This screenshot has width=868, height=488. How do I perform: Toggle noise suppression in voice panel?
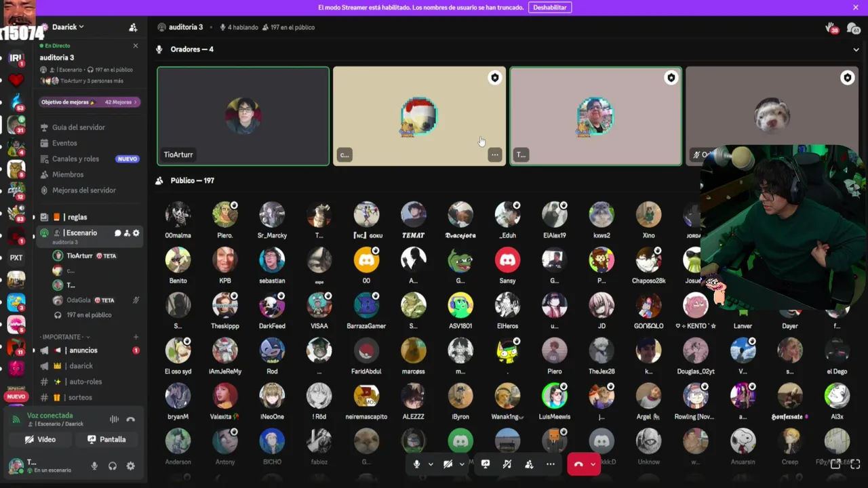tap(115, 420)
